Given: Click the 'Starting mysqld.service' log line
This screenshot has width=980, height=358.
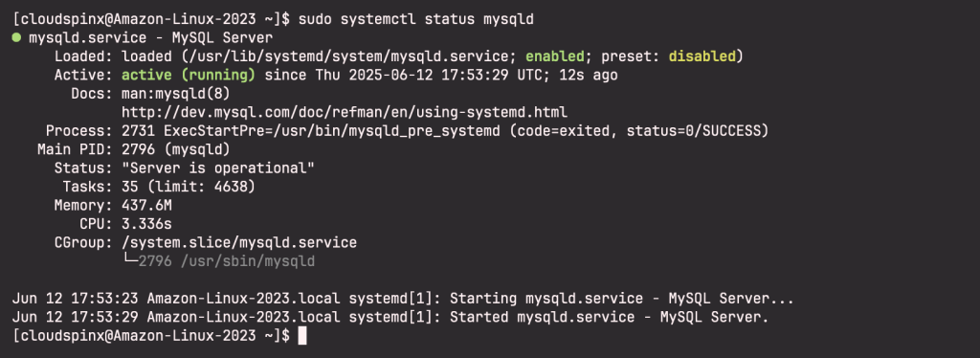Looking at the screenshot, I should (x=403, y=299).
